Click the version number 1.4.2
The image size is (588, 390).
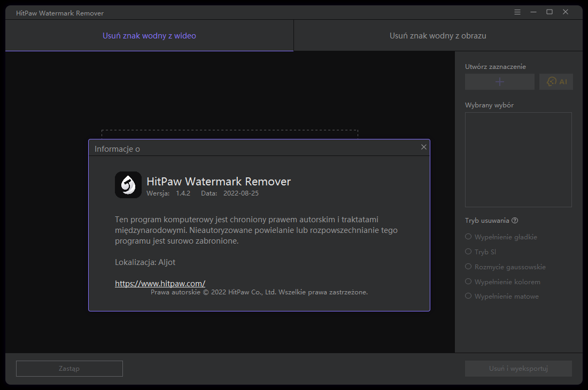pos(183,193)
